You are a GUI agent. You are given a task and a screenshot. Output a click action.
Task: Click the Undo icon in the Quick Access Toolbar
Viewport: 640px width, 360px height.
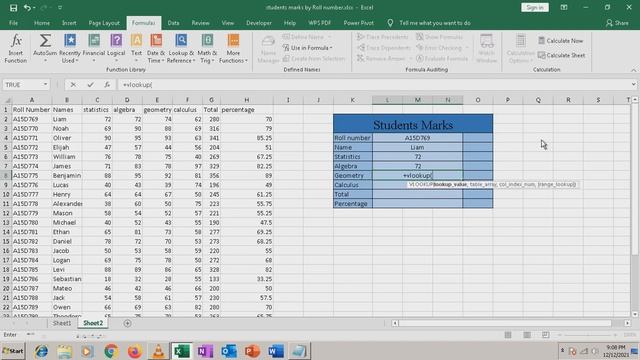pos(27,7)
